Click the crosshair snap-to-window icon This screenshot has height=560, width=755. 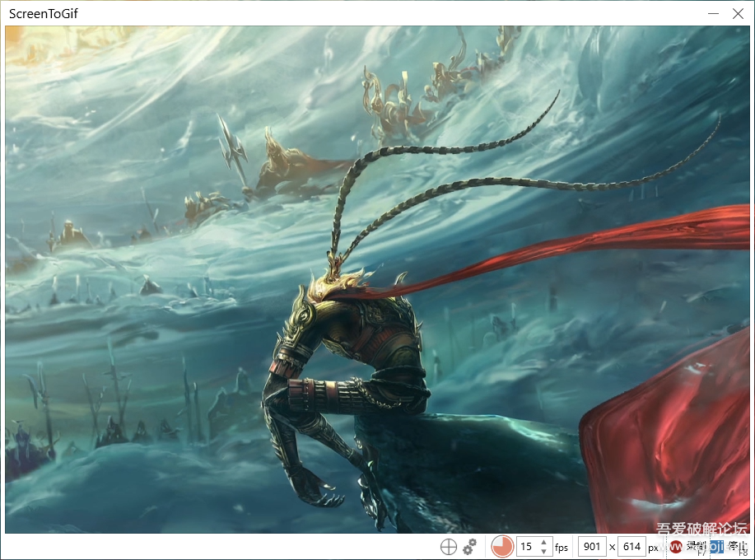(448, 547)
